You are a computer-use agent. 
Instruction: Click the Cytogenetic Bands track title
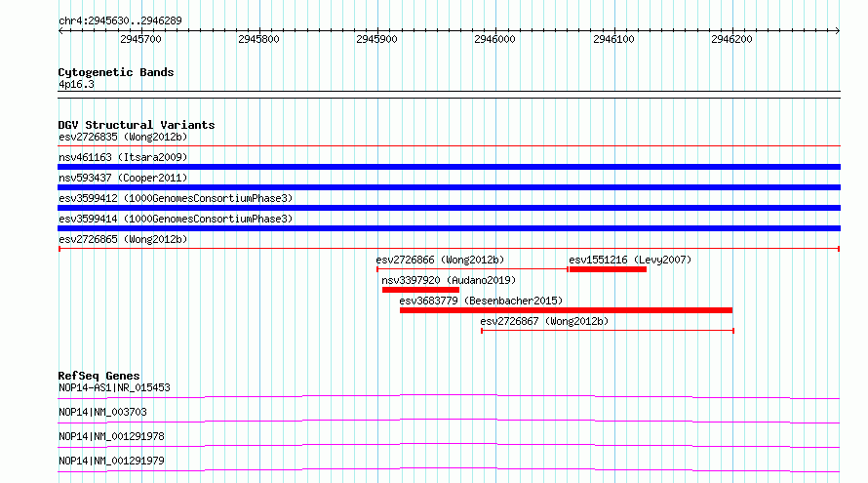point(116,72)
